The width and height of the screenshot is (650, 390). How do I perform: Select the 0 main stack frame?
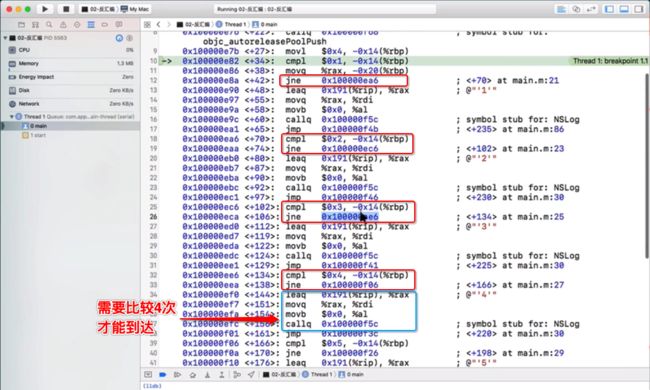[x=70, y=126]
